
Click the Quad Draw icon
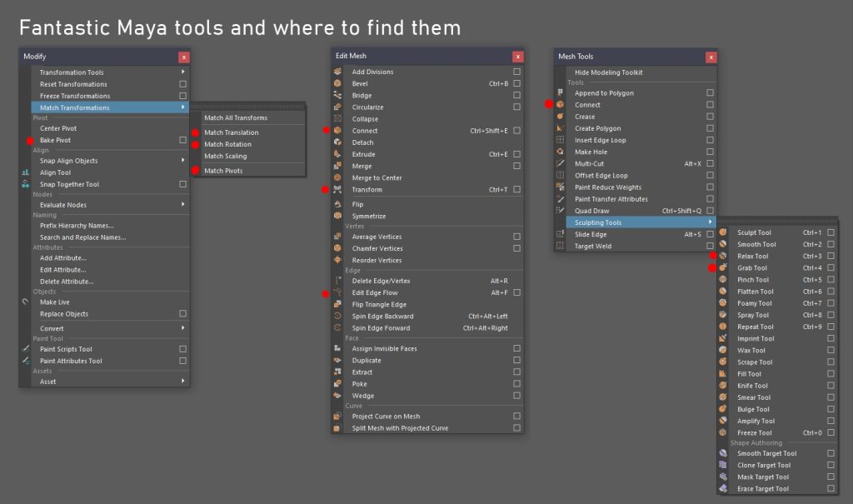(x=560, y=211)
